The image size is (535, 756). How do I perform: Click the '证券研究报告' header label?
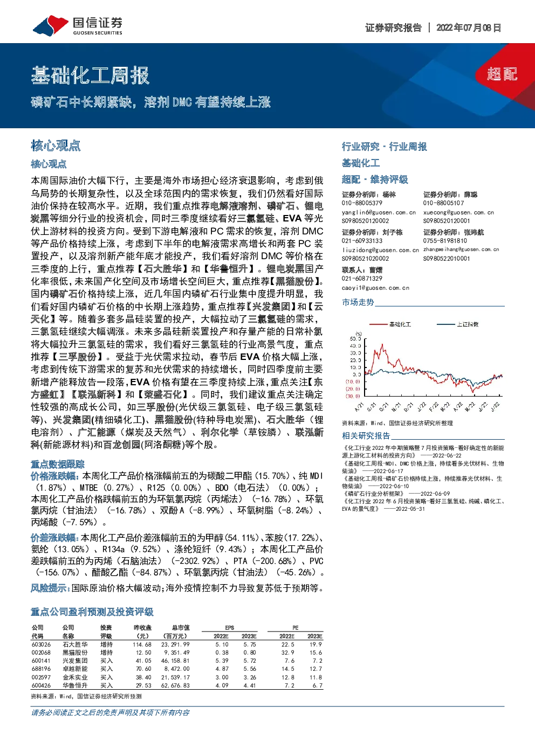[393, 27]
